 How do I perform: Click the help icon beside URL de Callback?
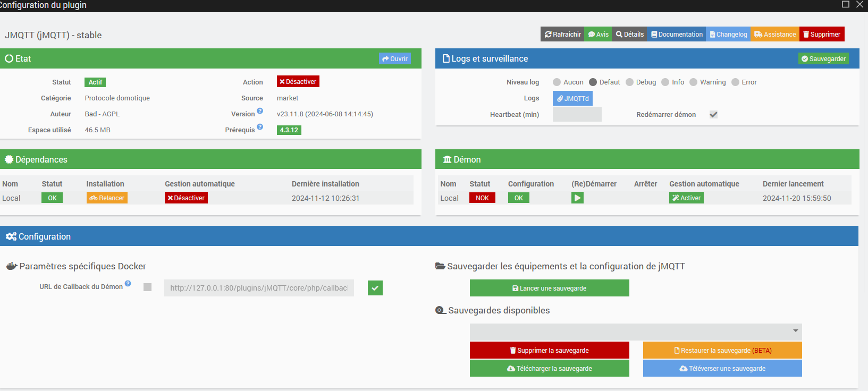click(128, 284)
